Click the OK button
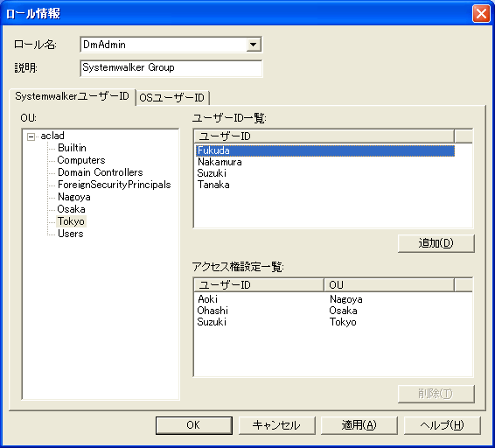Screen dimensions: 495x448 coord(193,425)
